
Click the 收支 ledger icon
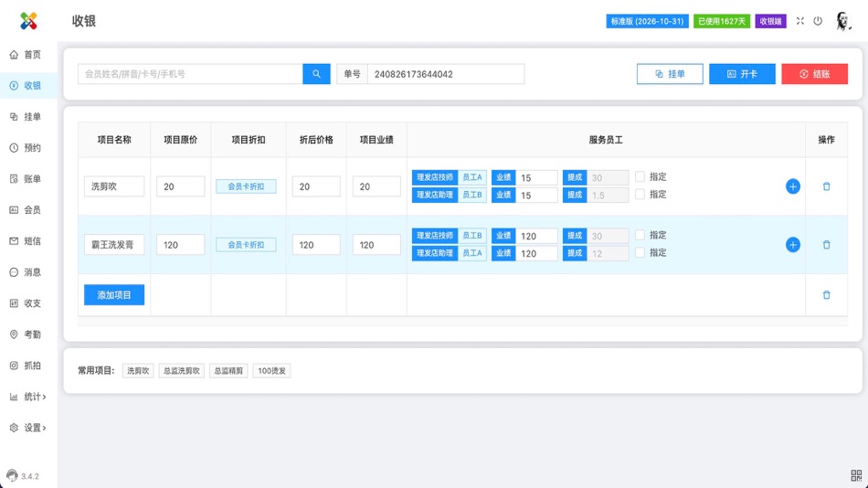tap(14, 303)
